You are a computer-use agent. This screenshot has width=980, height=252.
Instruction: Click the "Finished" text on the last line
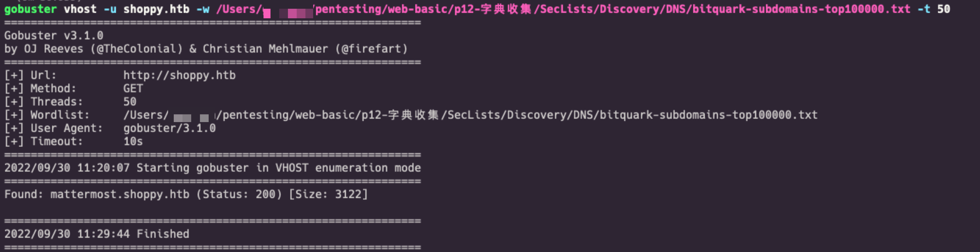click(163, 234)
